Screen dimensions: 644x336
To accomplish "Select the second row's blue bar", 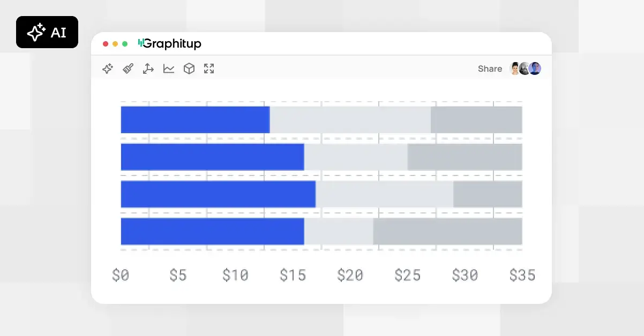I will click(212, 157).
